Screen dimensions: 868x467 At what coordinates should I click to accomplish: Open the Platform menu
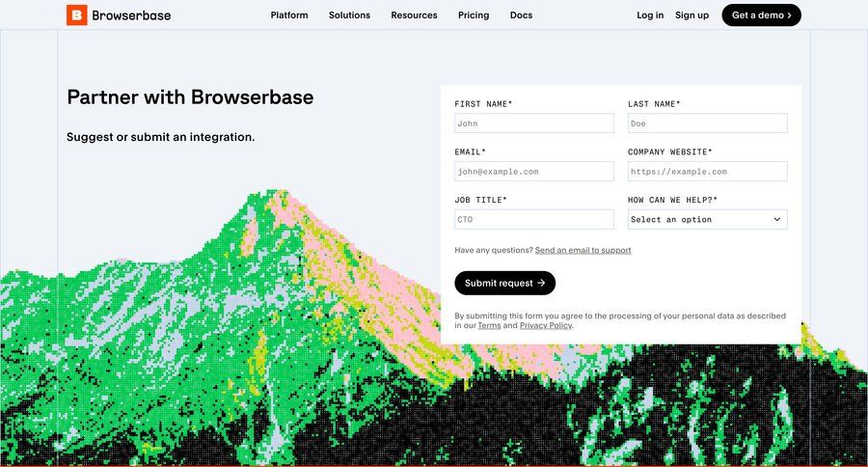click(x=289, y=15)
